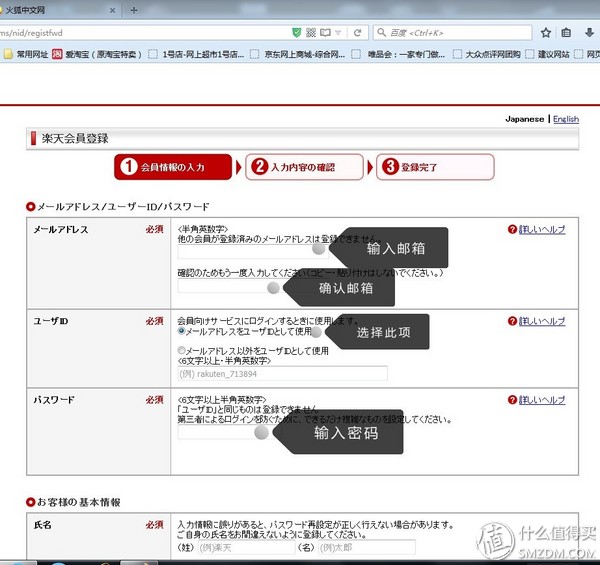Screen dimensions: 600x565
Task: Open 常用网址 bookmark folder
Action: pyautogui.click(x=26, y=54)
